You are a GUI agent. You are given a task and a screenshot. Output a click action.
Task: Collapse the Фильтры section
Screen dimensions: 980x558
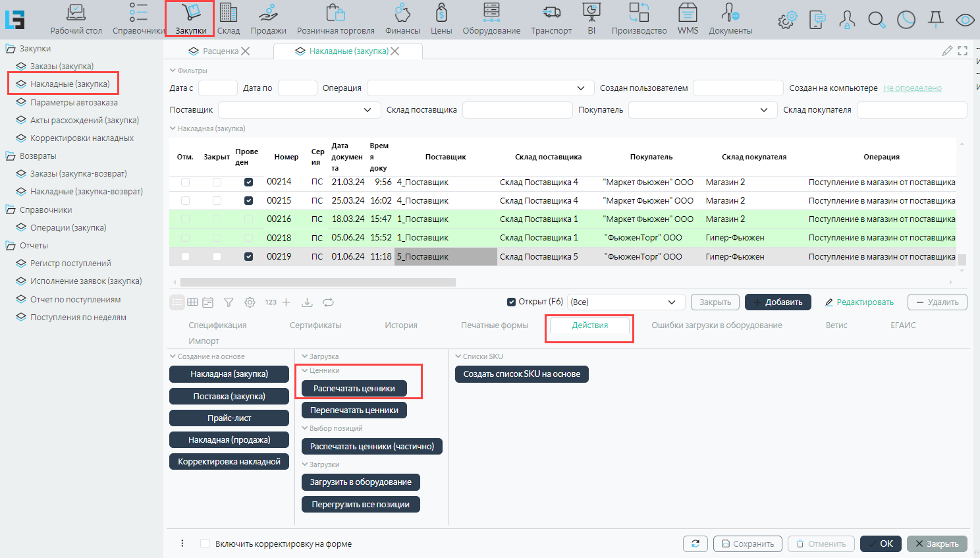click(x=173, y=70)
